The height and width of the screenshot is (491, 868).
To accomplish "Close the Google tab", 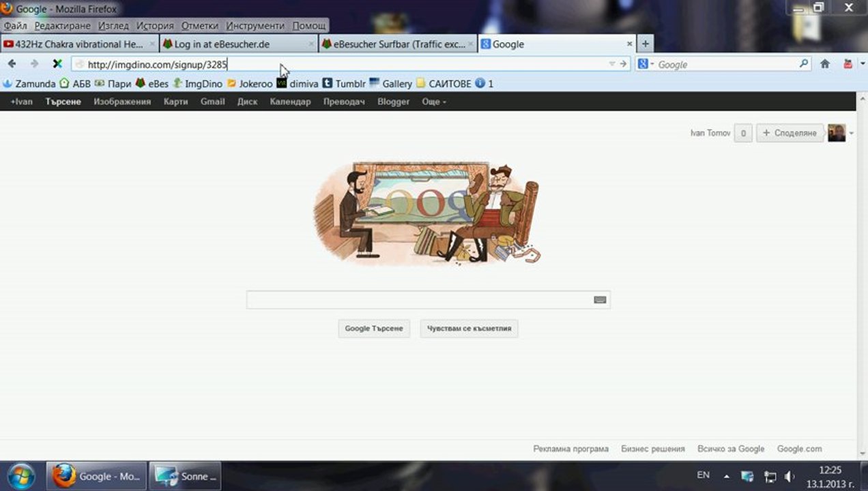I will (630, 44).
